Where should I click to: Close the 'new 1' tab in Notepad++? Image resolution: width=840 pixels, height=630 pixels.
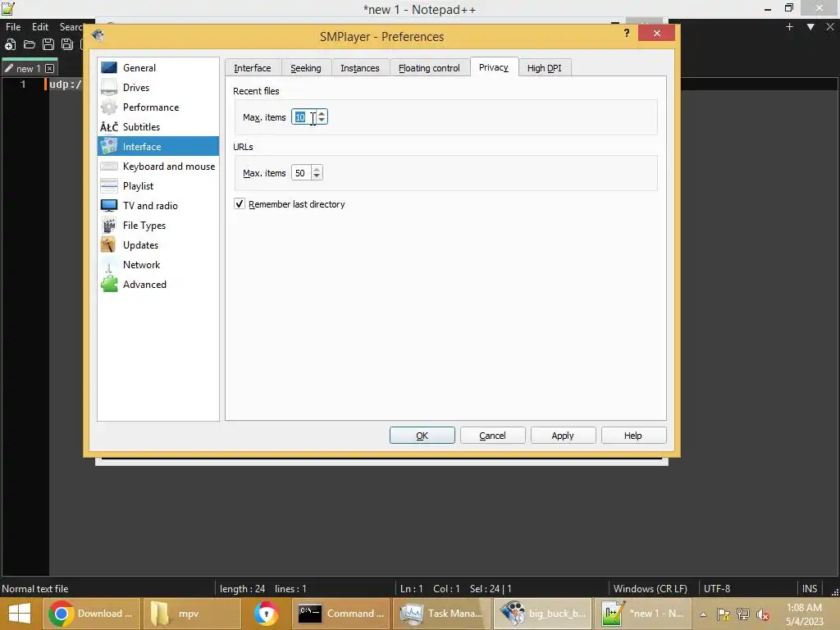point(49,69)
